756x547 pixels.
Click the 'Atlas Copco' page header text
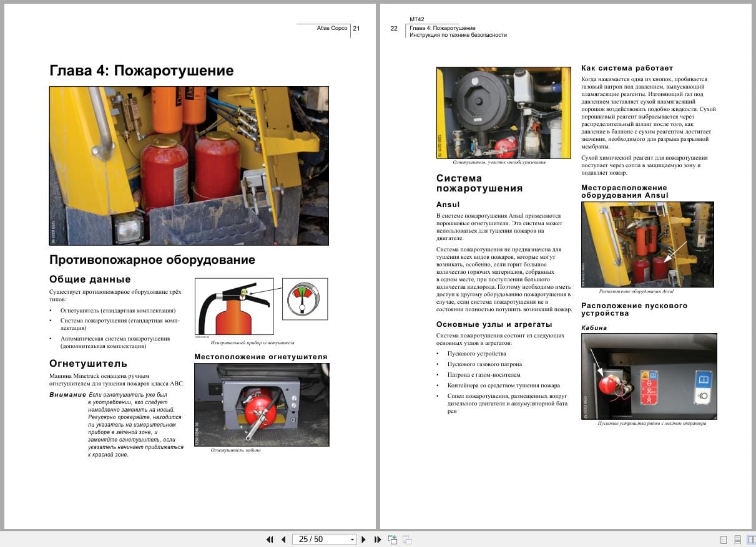click(x=332, y=28)
